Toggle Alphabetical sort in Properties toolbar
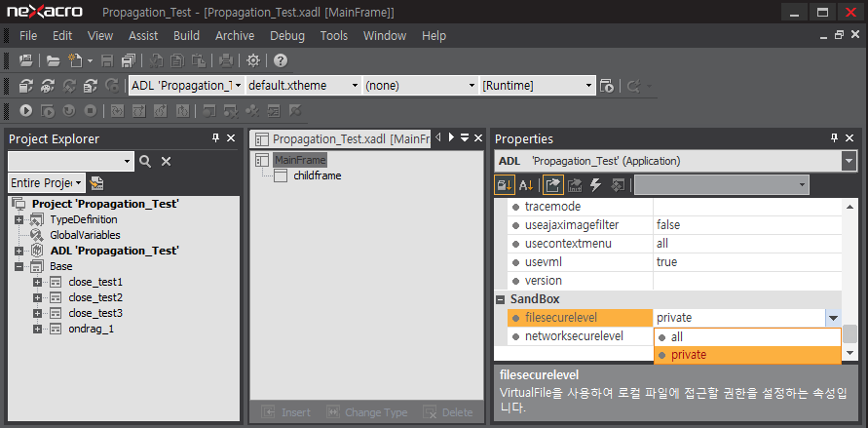This screenshot has height=428, width=868. click(525, 185)
